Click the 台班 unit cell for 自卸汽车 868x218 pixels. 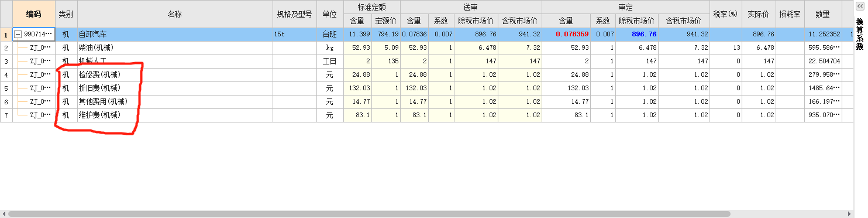click(x=330, y=35)
